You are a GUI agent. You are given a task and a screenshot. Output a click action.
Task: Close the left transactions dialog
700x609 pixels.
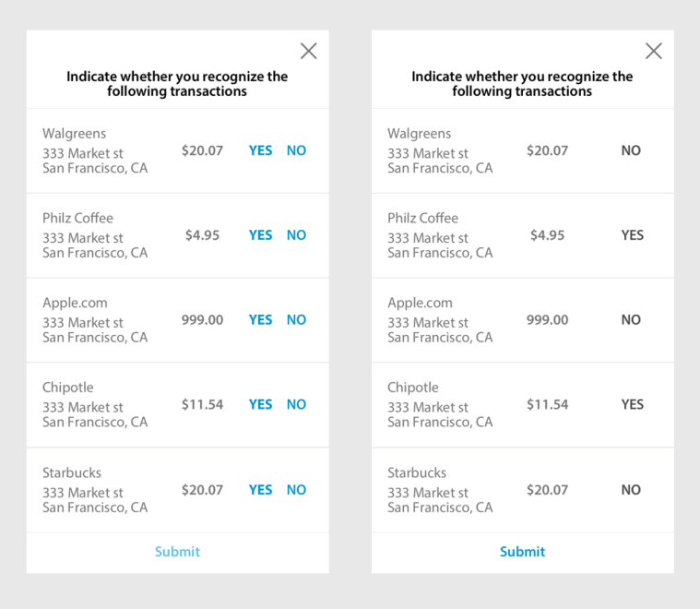point(308,52)
